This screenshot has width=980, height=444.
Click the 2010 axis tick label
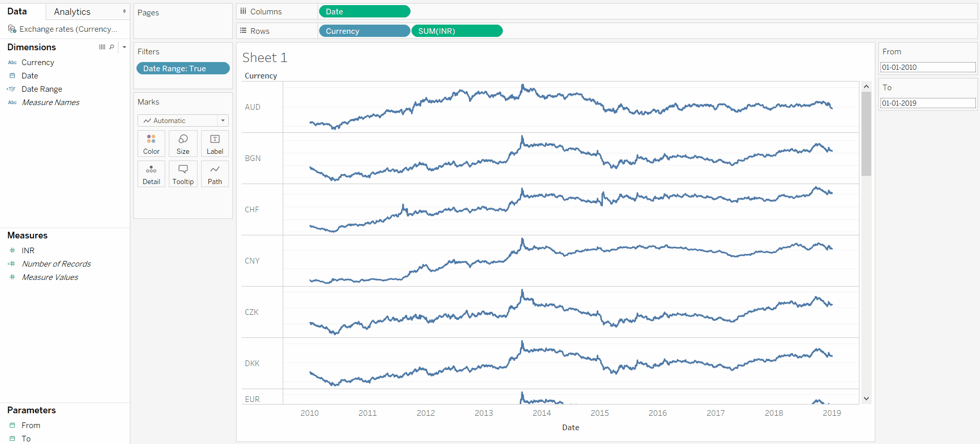309,413
